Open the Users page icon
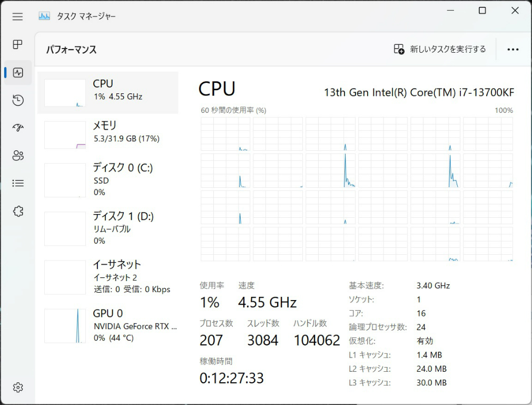The image size is (532, 405). [18, 156]
